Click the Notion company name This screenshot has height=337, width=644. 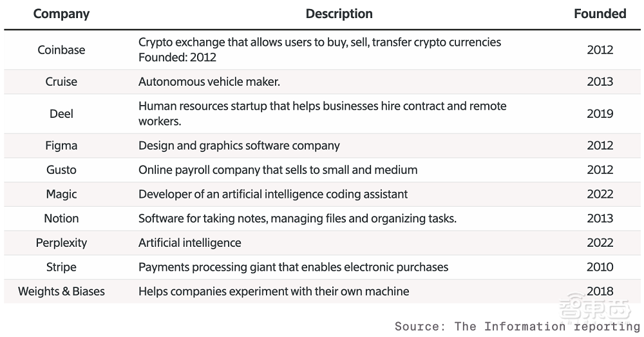coord(61,218)
